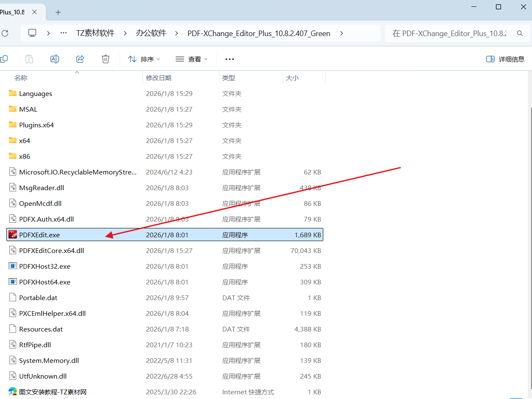Screen dimensions: 532x399
Task: Toggle the 详细信息 details pane button
Action: click(505, 59)
